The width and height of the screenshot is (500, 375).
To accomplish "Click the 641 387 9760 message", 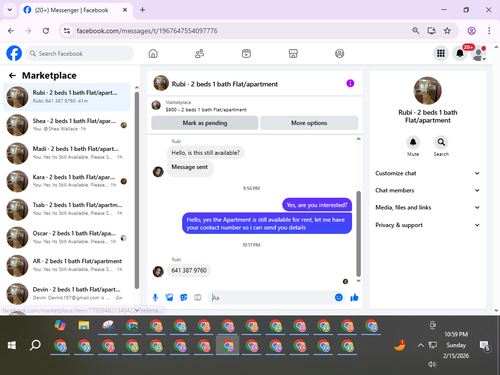I will (x=189, y=270).
